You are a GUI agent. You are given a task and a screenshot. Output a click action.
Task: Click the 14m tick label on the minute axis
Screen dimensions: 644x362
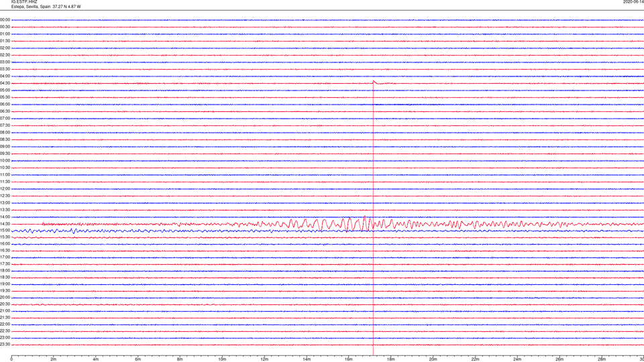pyautogui.click(x=307, y=359)
